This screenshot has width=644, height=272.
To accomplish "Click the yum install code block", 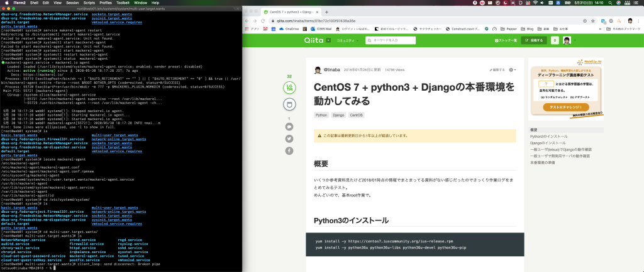I will click(x=415, y=244).
